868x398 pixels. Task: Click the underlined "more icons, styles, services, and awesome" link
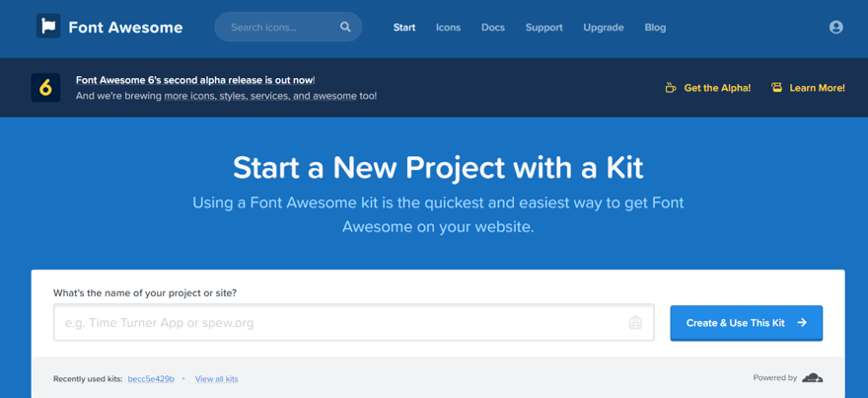pos(260,96)
